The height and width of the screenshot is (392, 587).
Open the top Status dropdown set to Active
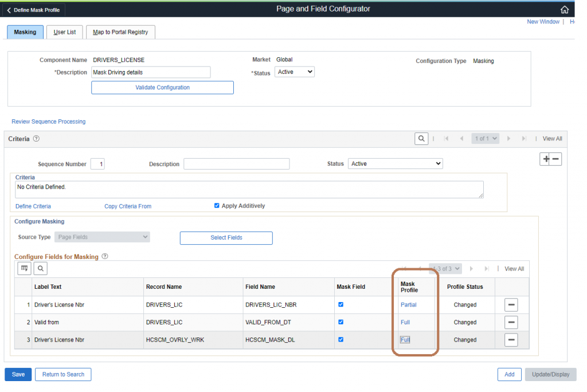coord(295,72)
